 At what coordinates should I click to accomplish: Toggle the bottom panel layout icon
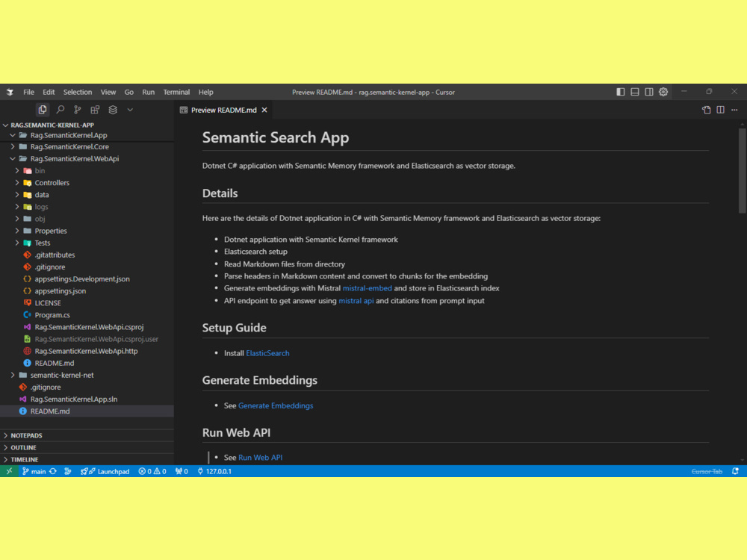click(634, 92)
